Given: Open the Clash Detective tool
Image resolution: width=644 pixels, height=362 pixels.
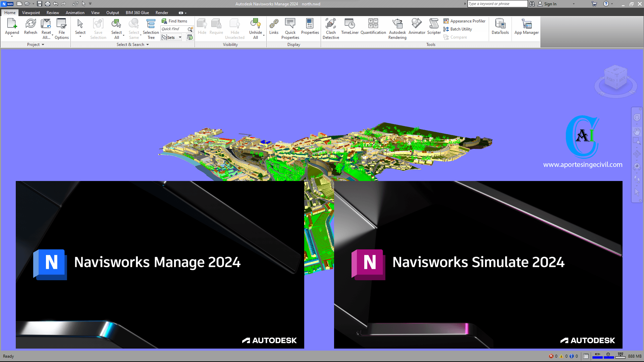Looking at the screenshot, I should coord(330,28).
